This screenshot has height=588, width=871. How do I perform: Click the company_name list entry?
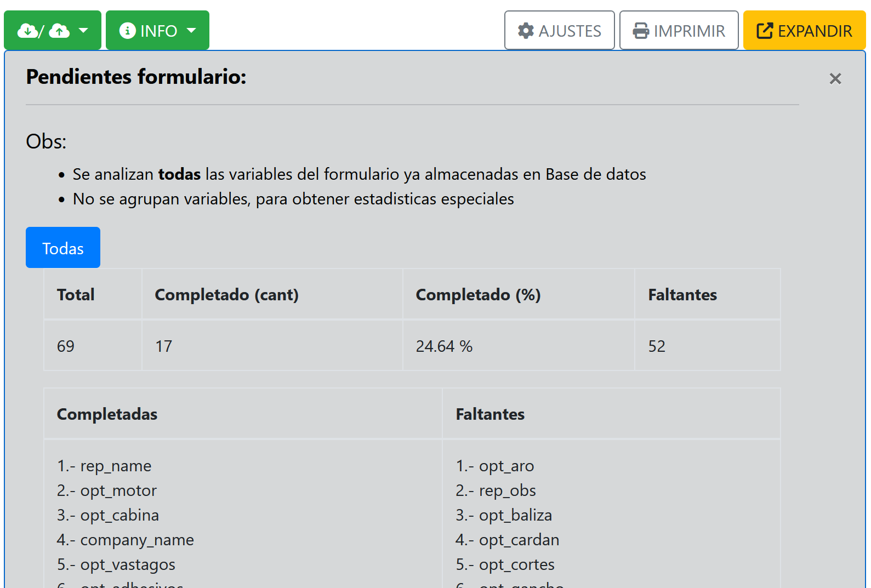point(136,540)
